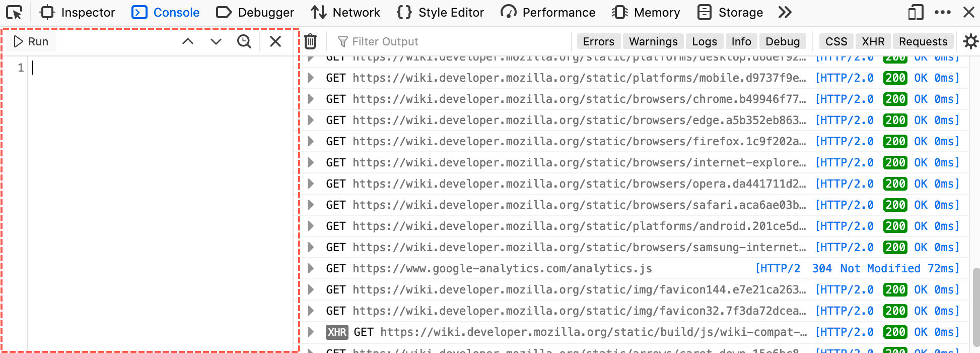
Task: Go to previous expression arrow
Action: click(x=188, y=41)
